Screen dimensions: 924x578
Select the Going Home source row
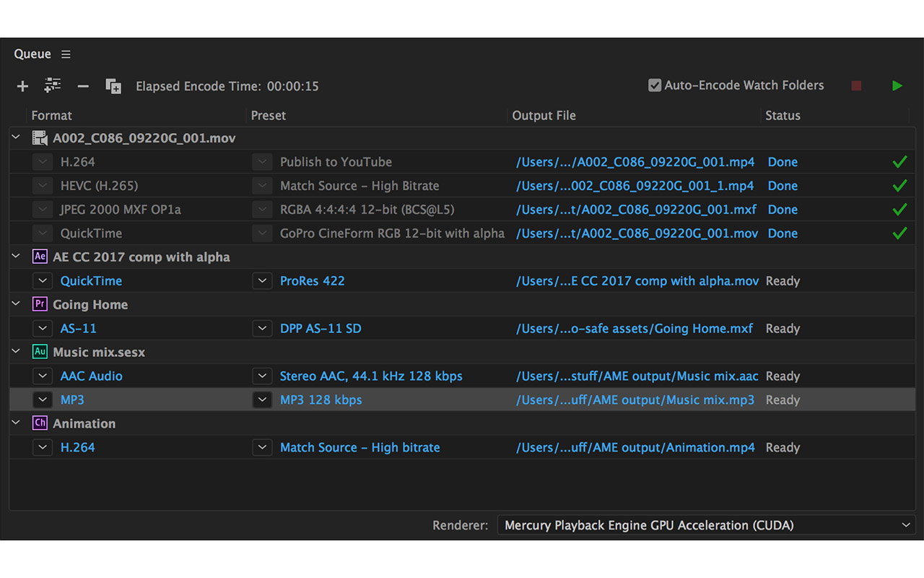click(462, 304)
